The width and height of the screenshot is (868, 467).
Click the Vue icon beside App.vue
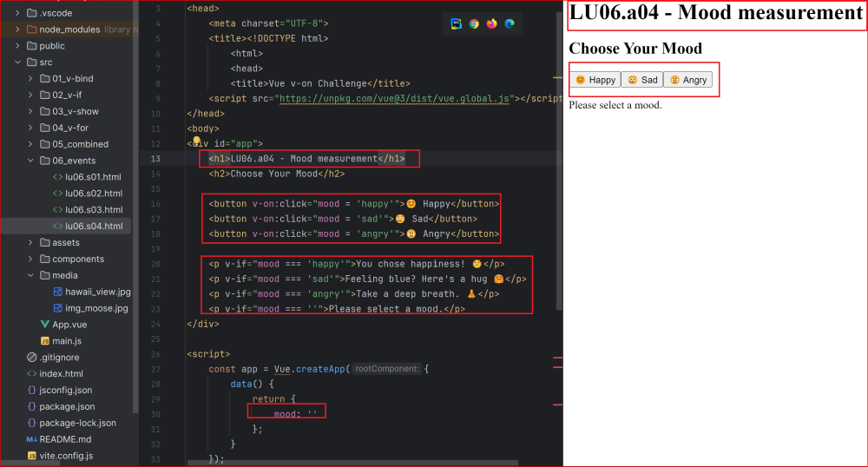45,325
